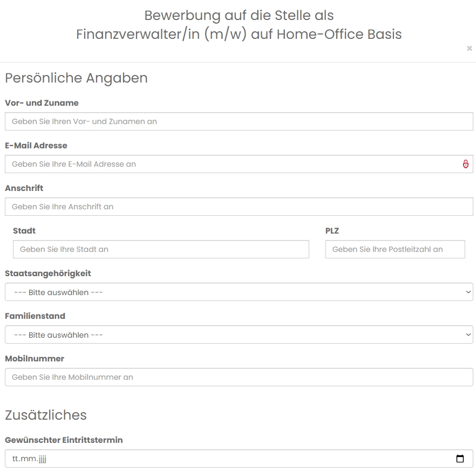Click the 'Gewünschter Eintrittstermin' label

click(64, 440)
